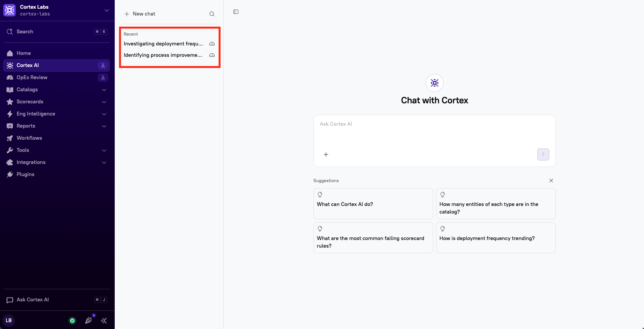
Task: Click the beta flask icon beside OpEx Review
Action: [103, 78]
